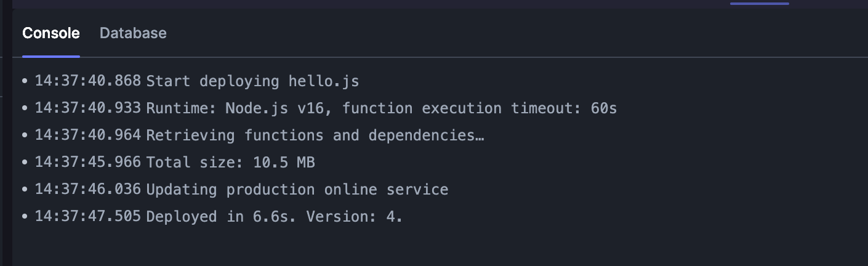The image size is (868, 266).
Task: Open the Database tab
Action: (x=133, y=33)
